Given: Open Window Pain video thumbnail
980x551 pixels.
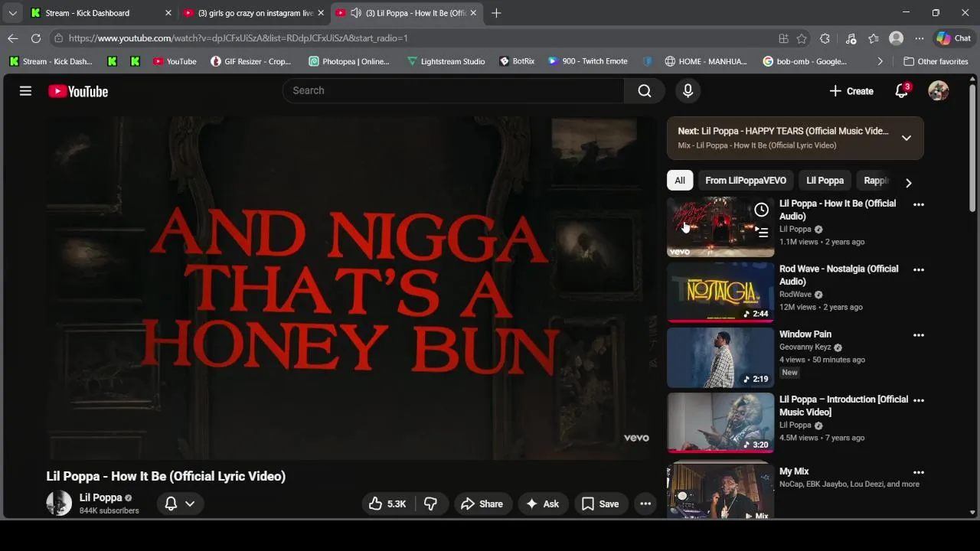Looking at the screenshot, I should click(720, 357).
